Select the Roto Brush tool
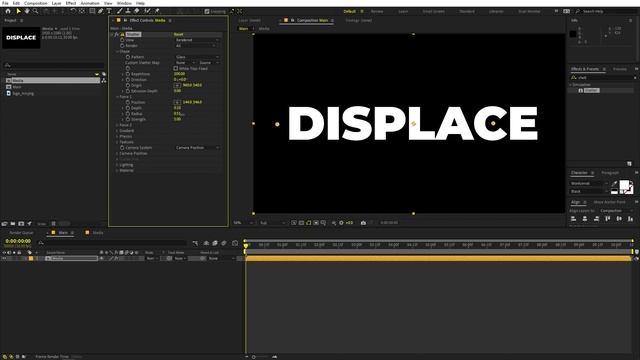This screenshot has height=360, width=640. (147, 11)
